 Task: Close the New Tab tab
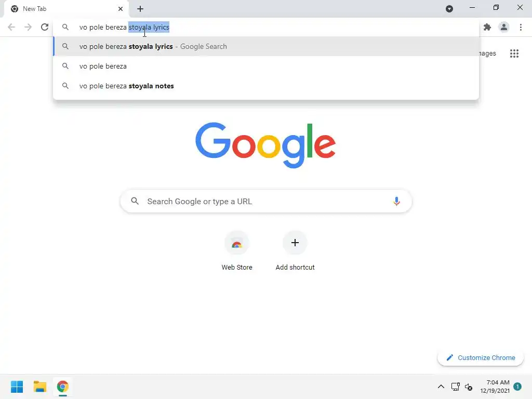point(121,9)
